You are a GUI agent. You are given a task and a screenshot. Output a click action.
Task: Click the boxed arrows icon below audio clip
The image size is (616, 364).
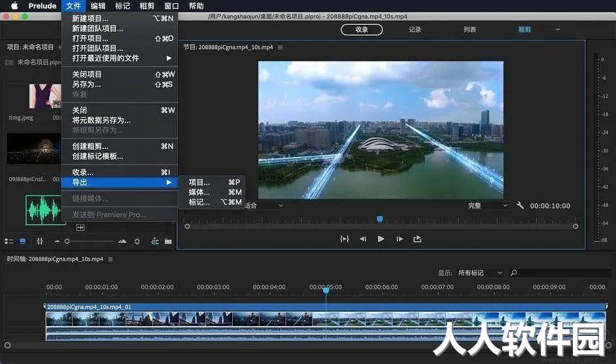pos(80,227)
